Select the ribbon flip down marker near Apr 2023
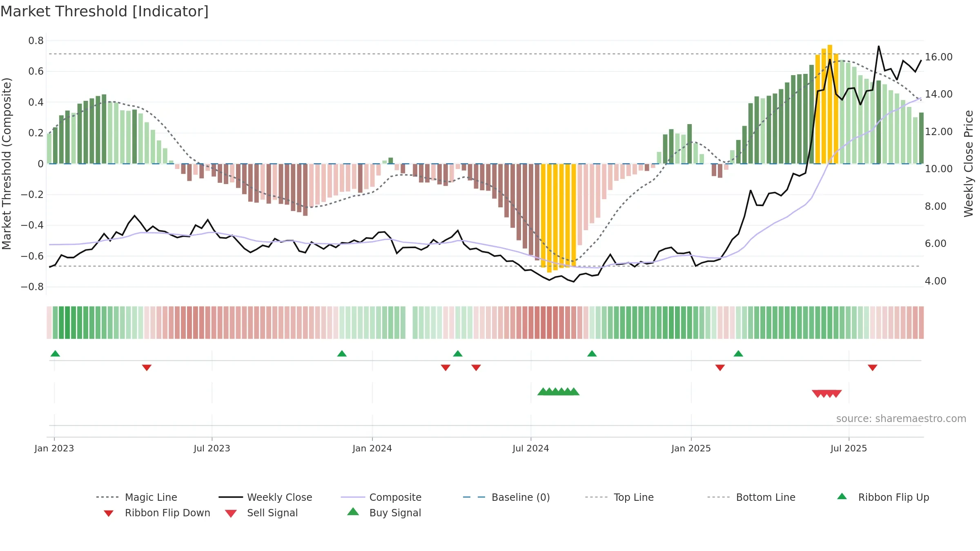The width and height of the screenshot is (980, 551). pos(147,368)
